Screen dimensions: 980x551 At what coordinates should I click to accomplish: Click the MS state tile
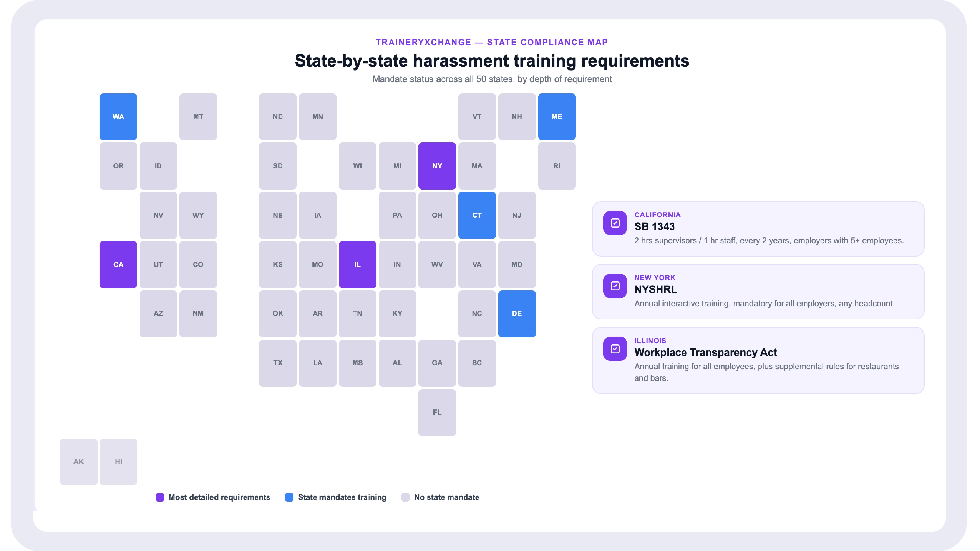[357, 363]
